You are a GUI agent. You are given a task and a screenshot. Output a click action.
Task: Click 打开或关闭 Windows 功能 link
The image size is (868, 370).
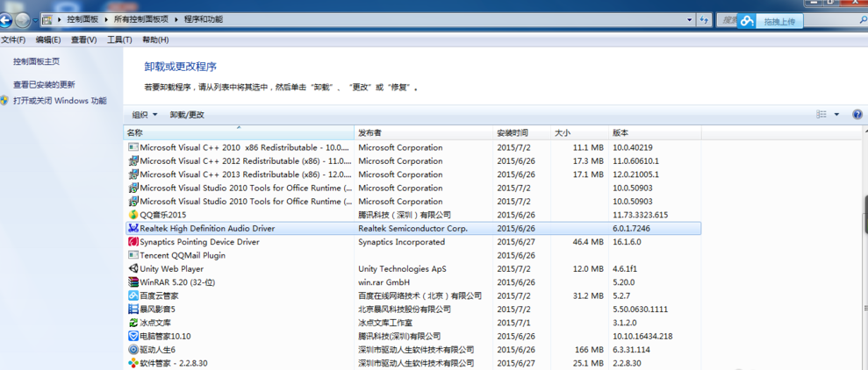[60, 101]
